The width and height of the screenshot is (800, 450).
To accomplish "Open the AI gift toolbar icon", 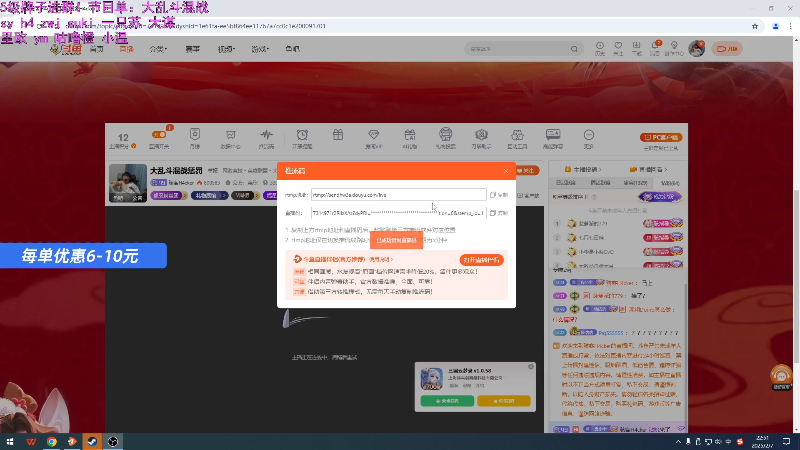I will pyautogui.click(x=409, y=138).
